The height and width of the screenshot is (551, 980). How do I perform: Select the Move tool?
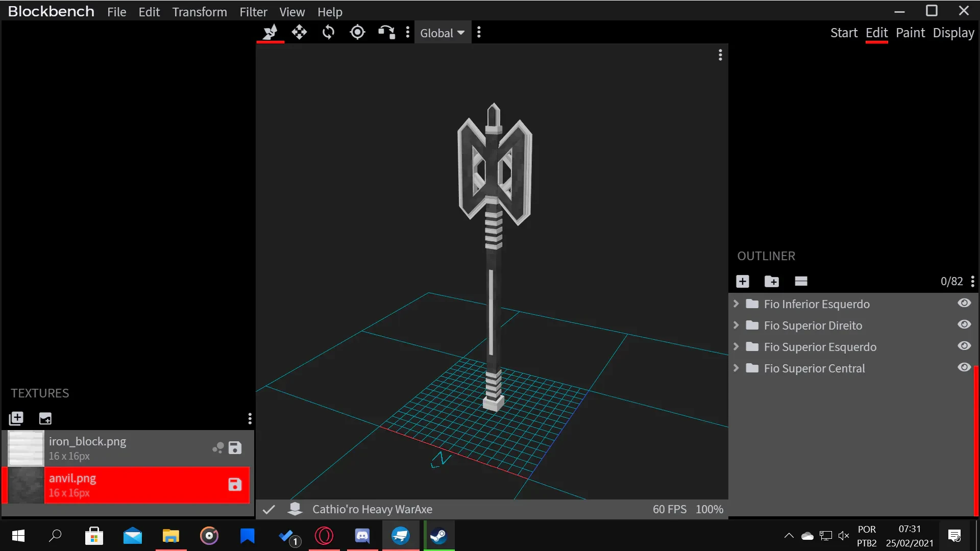click(299, 33)
